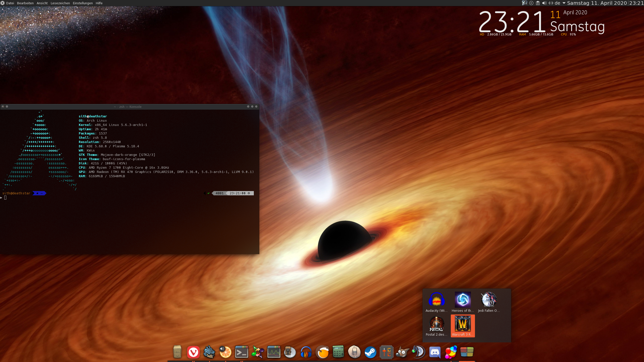
Task: Launch Steam from the dock
Action: point(370,352)
